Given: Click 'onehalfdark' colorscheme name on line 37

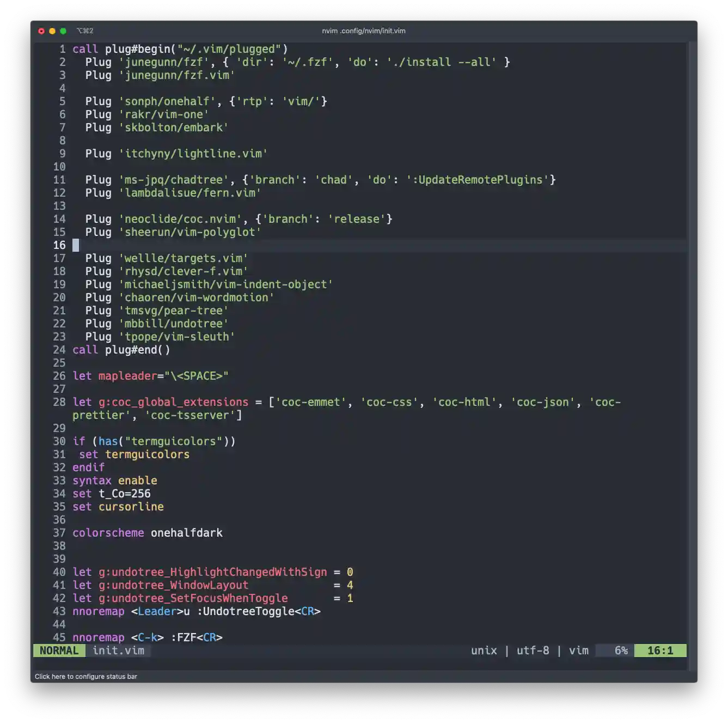Looking at the screenshot, I should point(187,533).
